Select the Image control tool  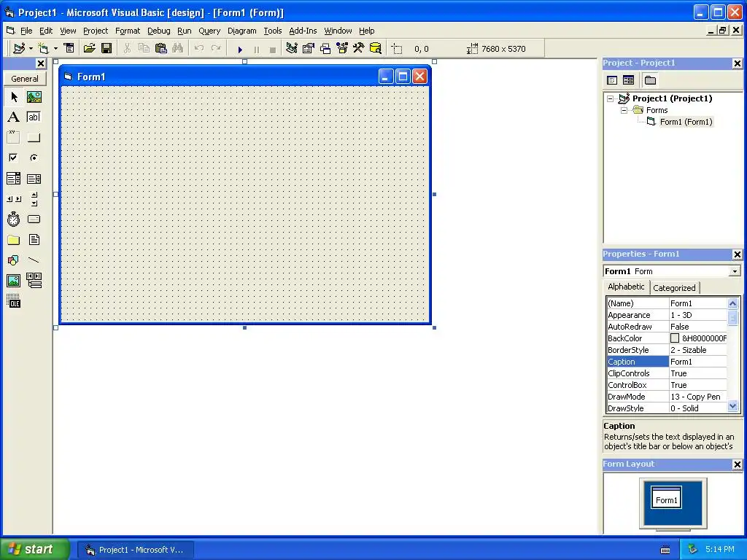click(x=14, y=281)
